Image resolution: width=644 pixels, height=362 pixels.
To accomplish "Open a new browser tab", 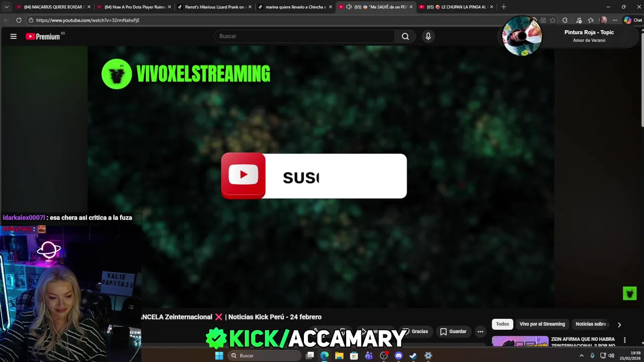I will coord(504,7).
